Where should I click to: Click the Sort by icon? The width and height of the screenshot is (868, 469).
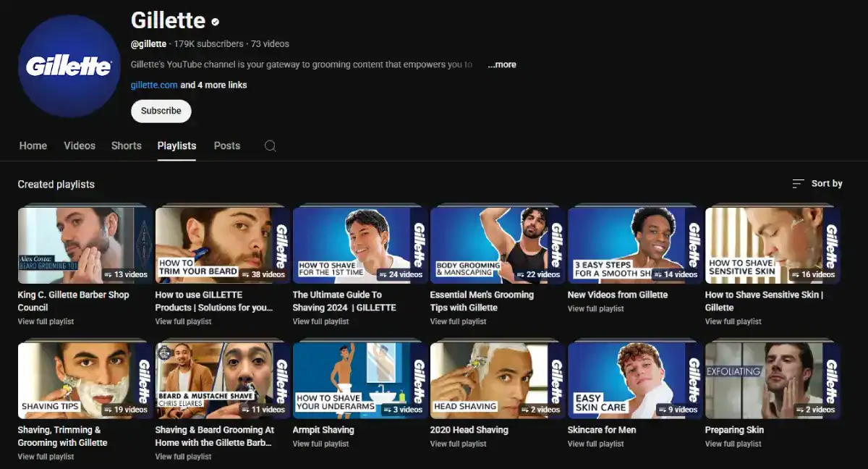click(798, 184)
